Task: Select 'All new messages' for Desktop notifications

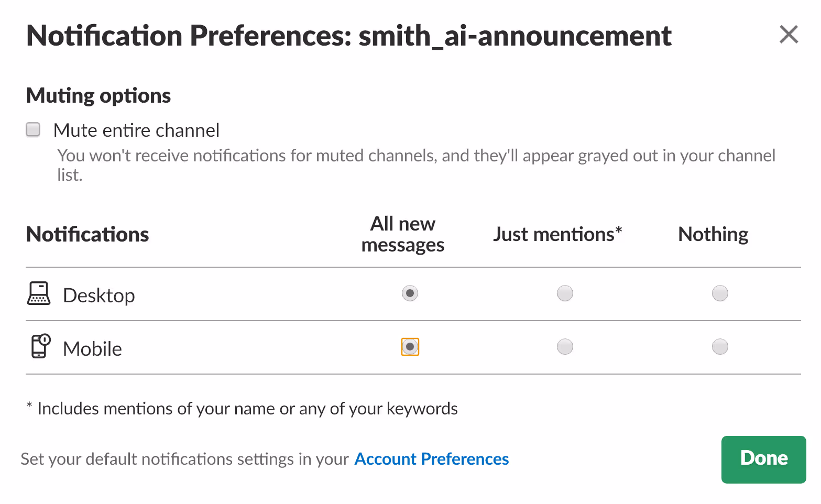Action: tap(410, 293)
